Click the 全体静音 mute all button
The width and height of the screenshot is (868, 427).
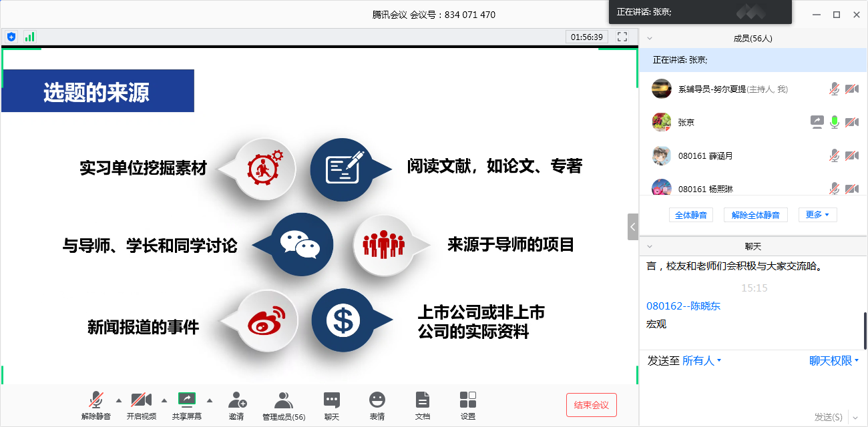point(691,215)
